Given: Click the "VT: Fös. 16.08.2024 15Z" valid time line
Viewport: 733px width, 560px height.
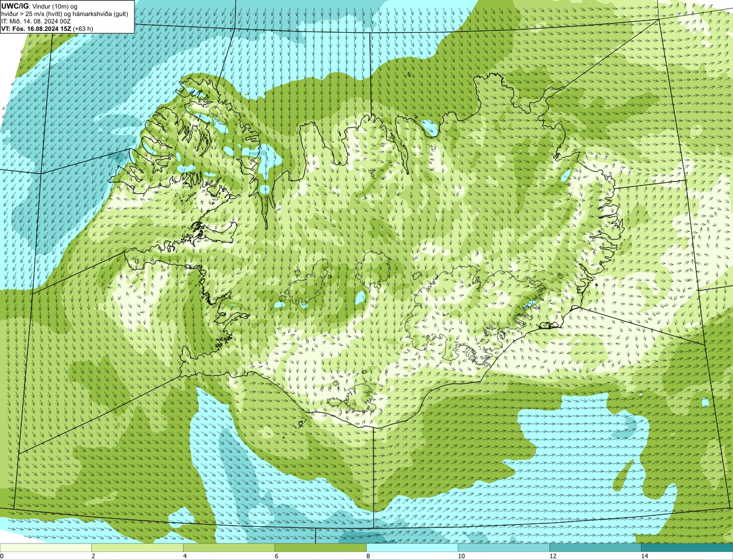Looking at the screenshot, I should 37,28.
